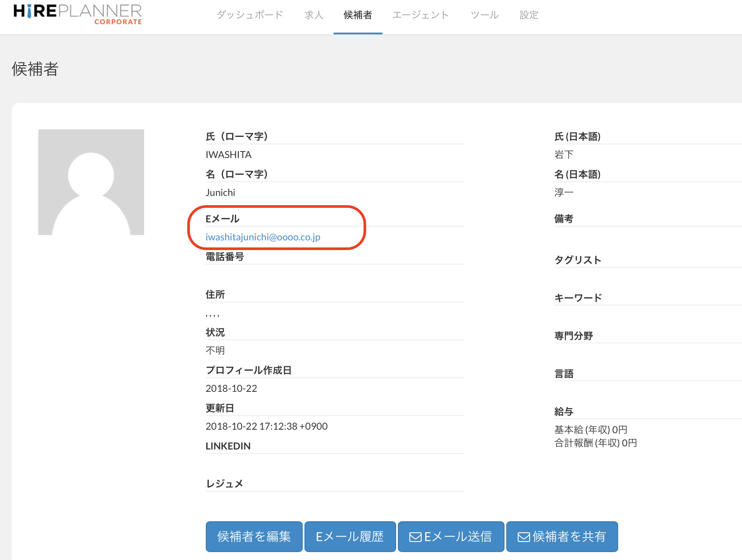
Task: Click the candidate profile avatar placeholder
Action: (x=91, y=182)
